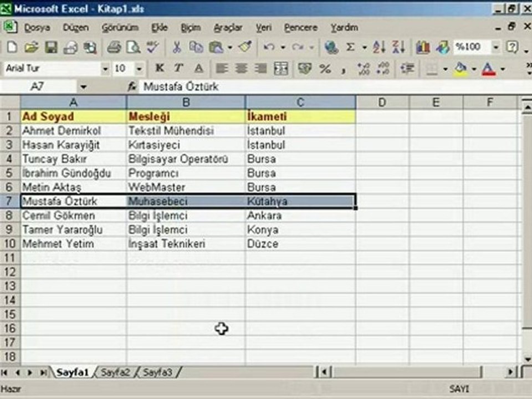The height and width of the screenshot is (399, 532).
Task: Switch to the Sayfa3 sheet tab
Action: (157, 372)
